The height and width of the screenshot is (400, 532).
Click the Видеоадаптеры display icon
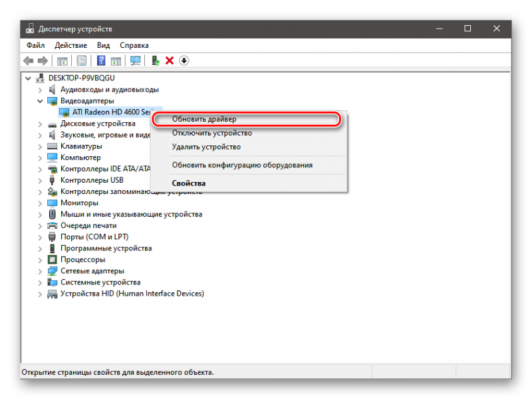coord(53,101)
